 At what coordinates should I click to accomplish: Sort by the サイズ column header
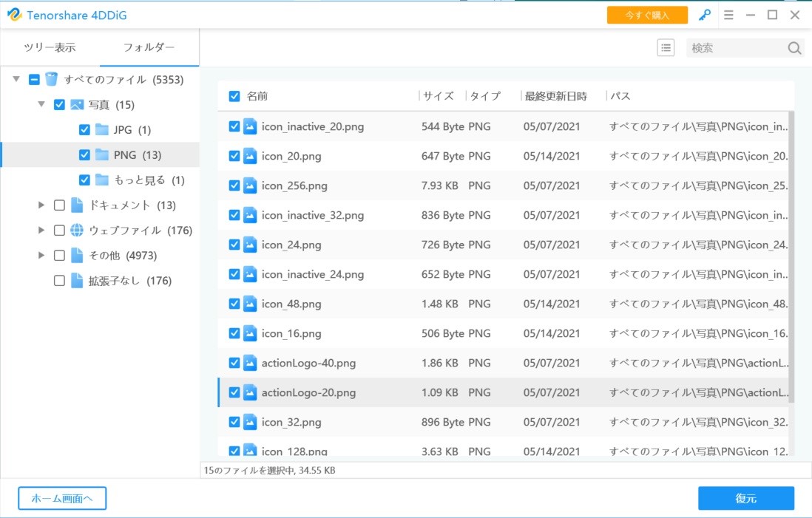click(x=438, y=96)
